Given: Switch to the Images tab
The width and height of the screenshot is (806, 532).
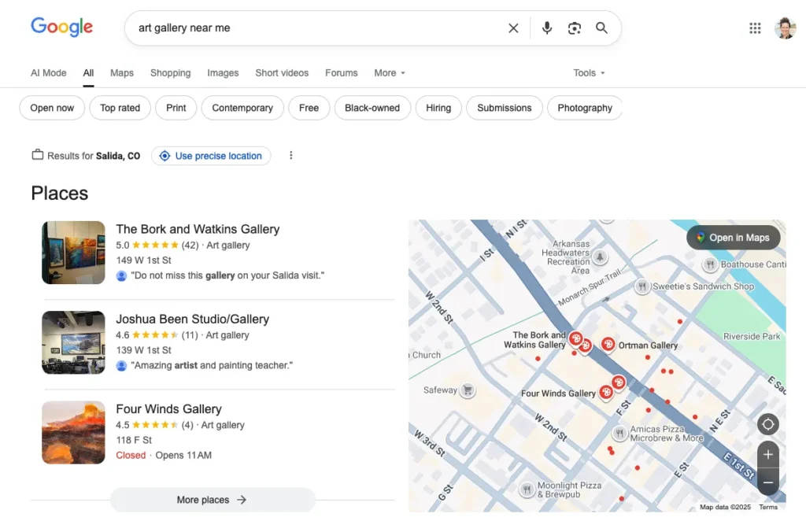Looking at the screenshot, I should pos(223,73).
